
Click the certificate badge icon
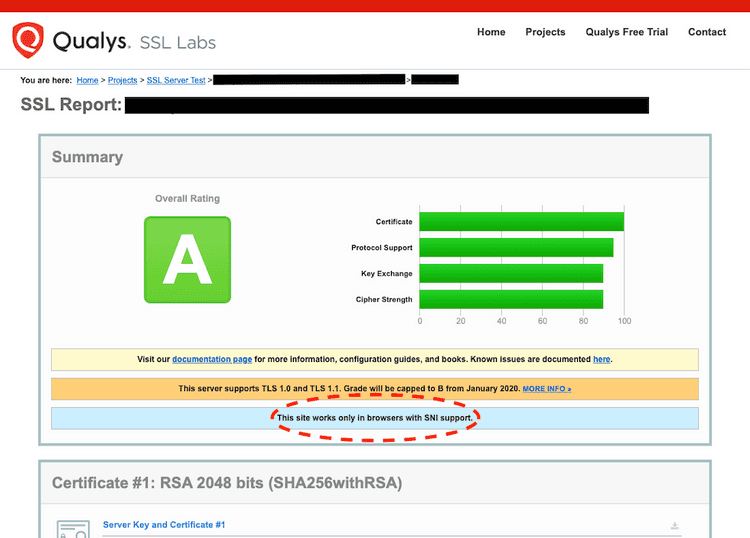[x=73, y=529]
